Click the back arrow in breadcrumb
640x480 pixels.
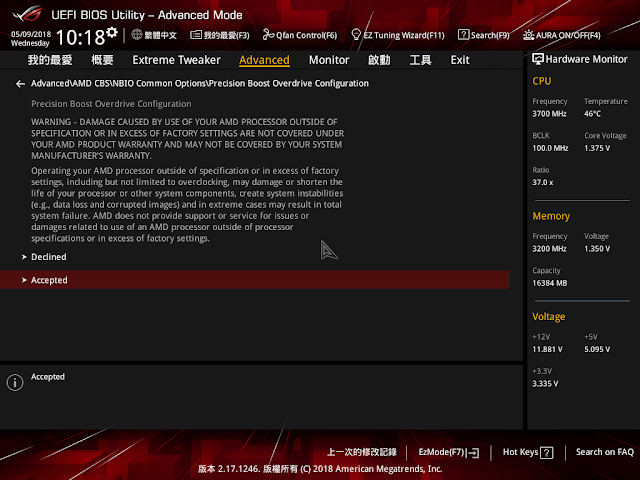tap(20, 84)
